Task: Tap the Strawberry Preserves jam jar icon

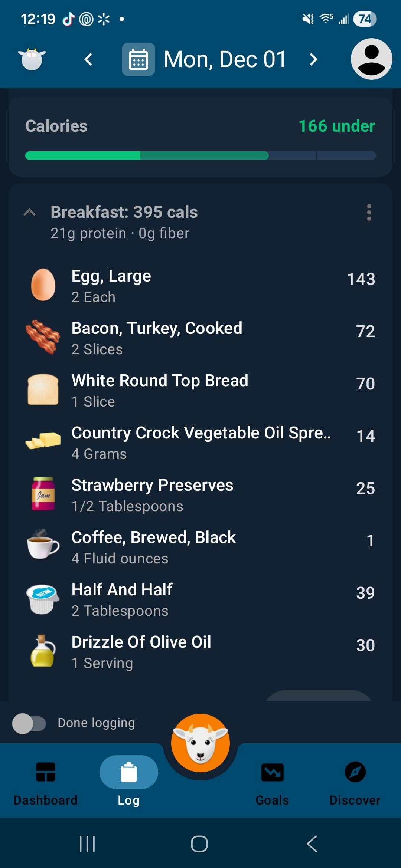Action: (x=43, y=494)
